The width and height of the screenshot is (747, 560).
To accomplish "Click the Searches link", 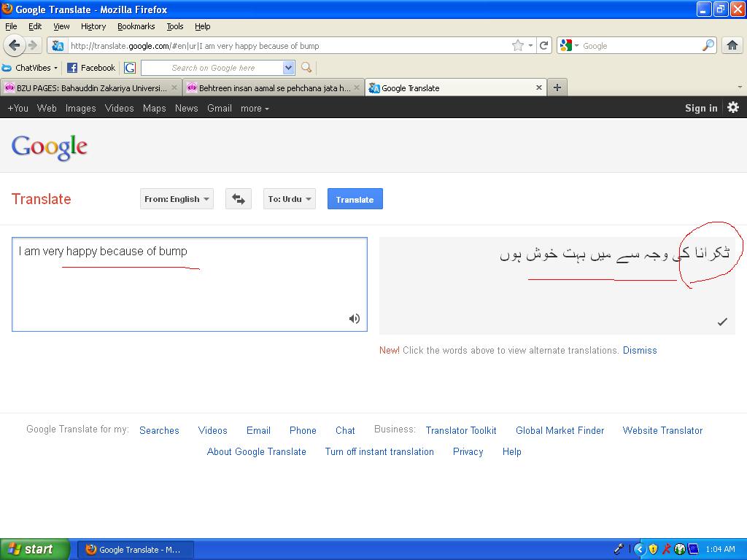I will [159, 430].
